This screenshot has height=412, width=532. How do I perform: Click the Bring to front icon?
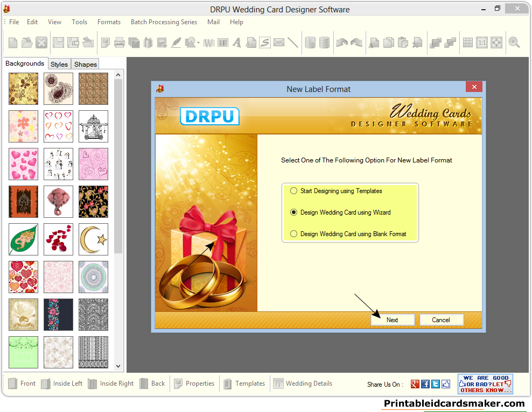click(x=435, y=42)
